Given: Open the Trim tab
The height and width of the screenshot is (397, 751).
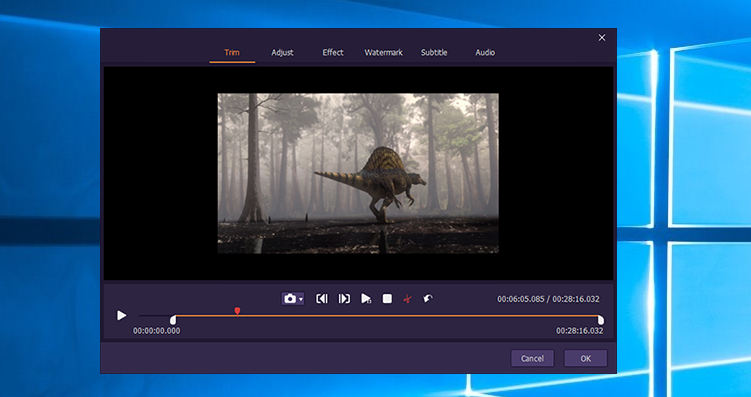Looking at the screenshot, I should (232, 53).
